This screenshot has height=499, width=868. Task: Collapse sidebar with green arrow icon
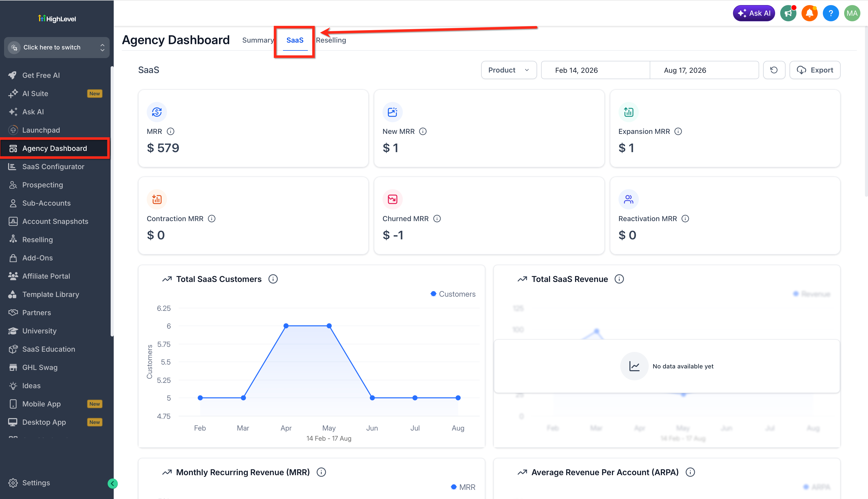point(112,483)
